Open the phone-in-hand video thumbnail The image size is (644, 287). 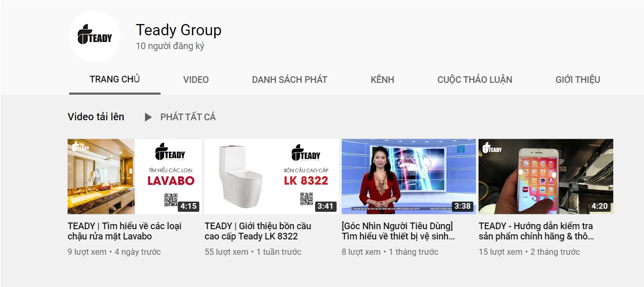click(x=546, y=176)
